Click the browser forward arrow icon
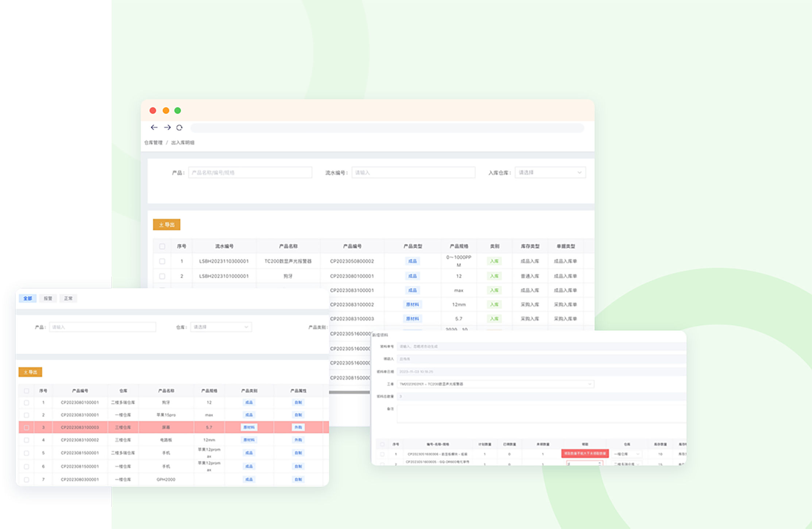Image resolution: width=812 pixels, height=529 pixels. pyautogui.click(x=167, y=127)
